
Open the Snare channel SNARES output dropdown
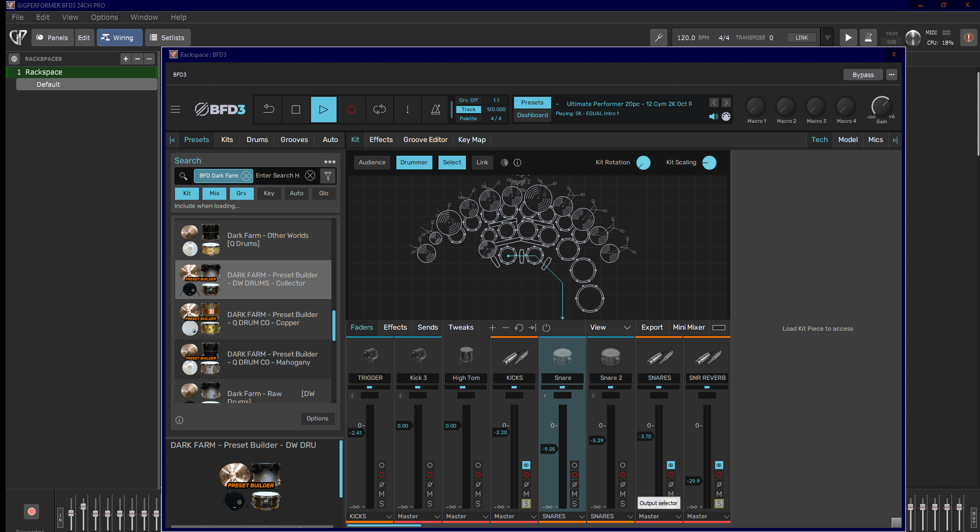(x=563, y=516)
